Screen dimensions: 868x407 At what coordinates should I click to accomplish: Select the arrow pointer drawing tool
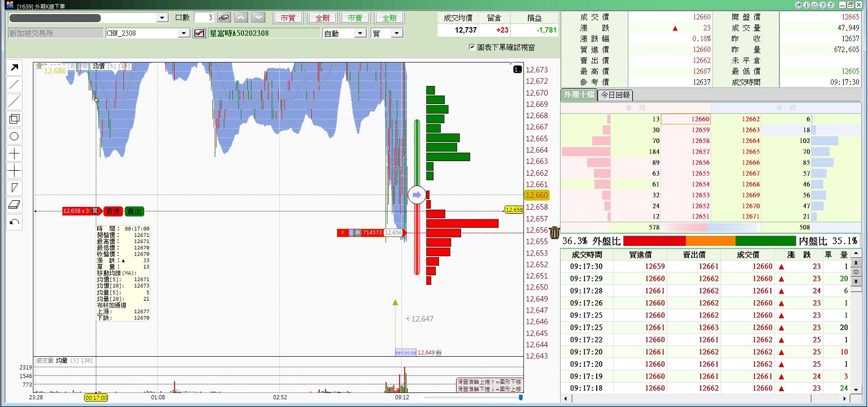click(15, 68)
